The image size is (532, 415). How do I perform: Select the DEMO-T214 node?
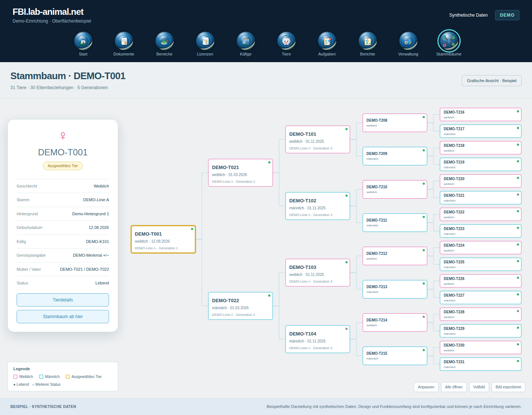click(395, 323)
